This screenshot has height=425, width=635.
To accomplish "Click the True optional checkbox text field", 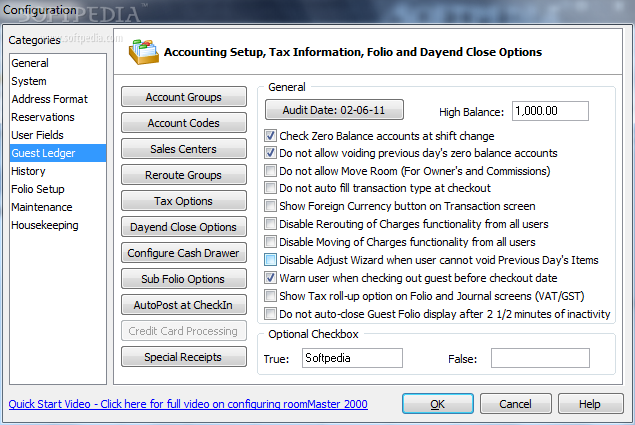I will coord(352,358).
